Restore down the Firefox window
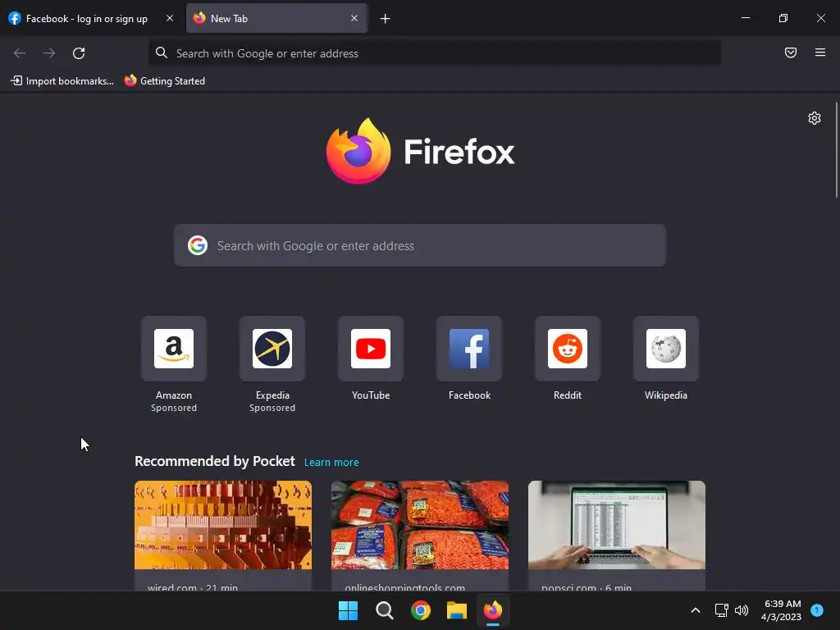840x630 pixels. tap(783, 18)
